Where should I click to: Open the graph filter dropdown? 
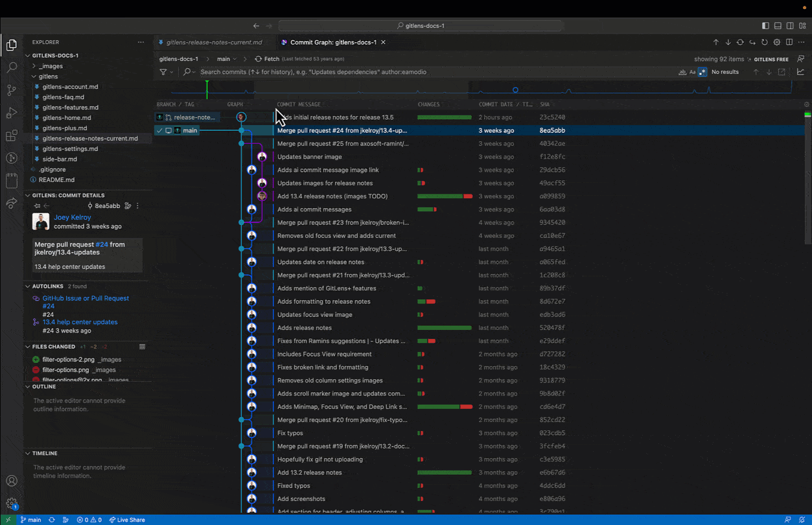[166, 72]
